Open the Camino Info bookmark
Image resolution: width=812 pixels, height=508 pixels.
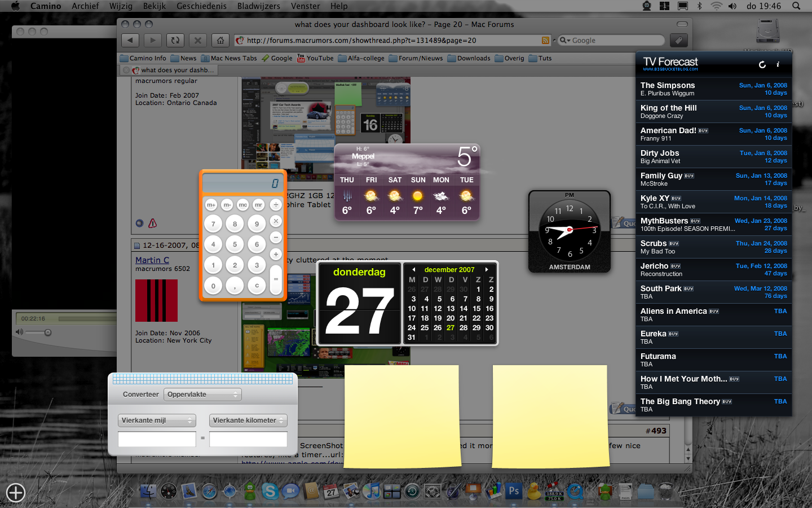[143, 58]
